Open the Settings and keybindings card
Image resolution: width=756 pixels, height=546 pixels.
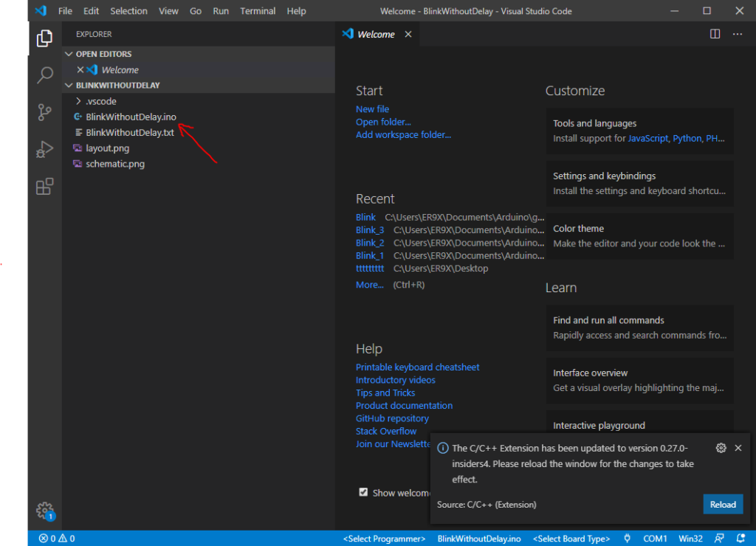[639, 184]
